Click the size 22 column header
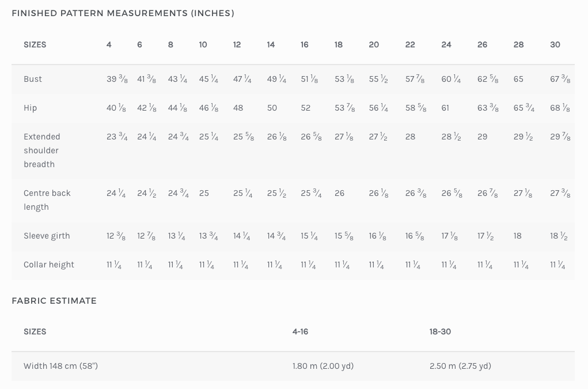The height and width of the screenshot is (389, 588). (410, 44)
